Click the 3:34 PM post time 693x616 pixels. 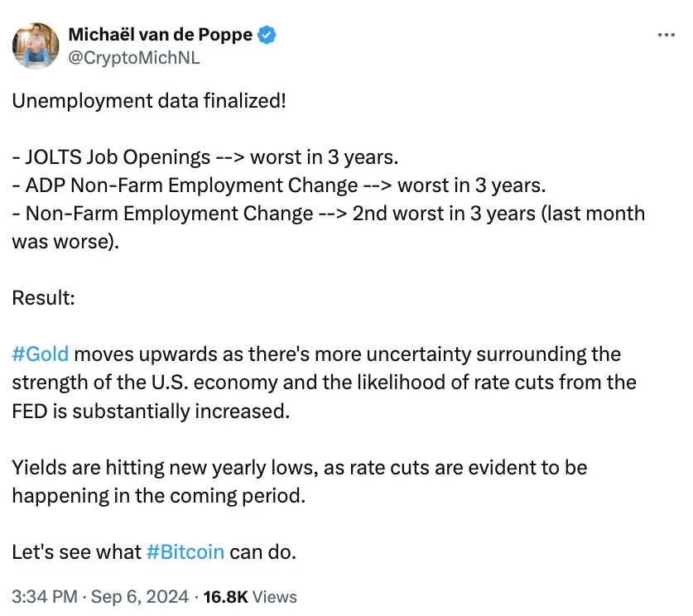click(x=42, y=596)
